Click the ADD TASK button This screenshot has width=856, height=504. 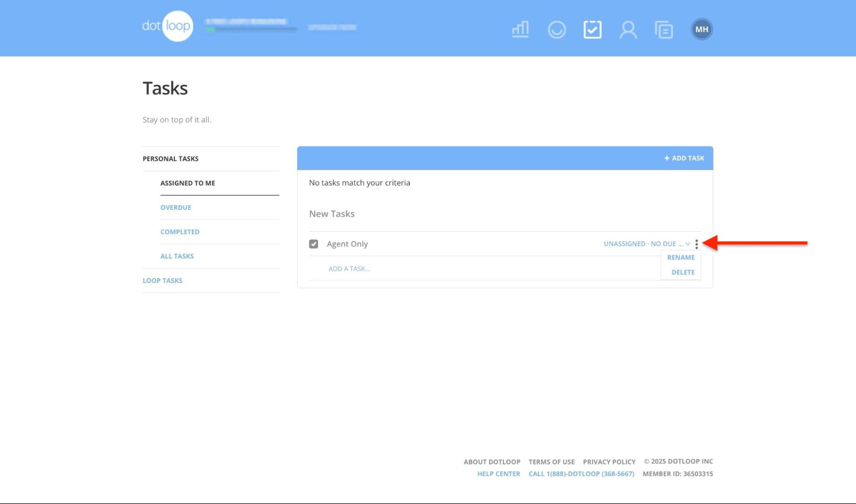683,158
